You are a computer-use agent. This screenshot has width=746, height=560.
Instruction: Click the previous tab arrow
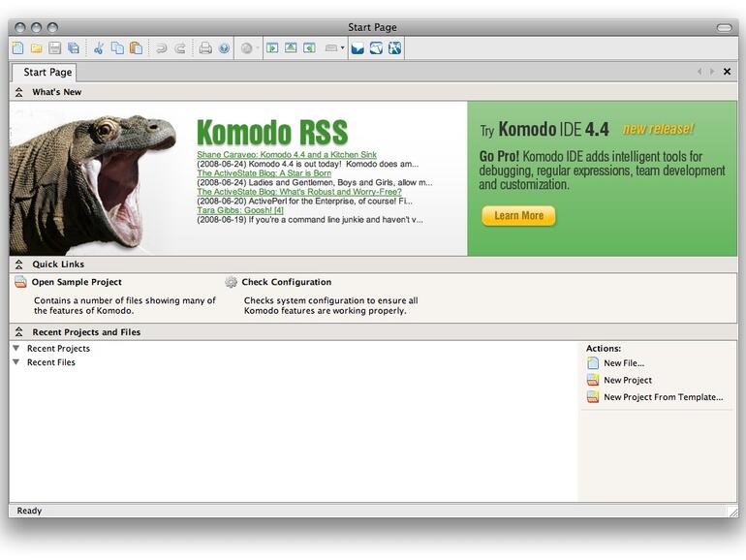coord(699,72)
